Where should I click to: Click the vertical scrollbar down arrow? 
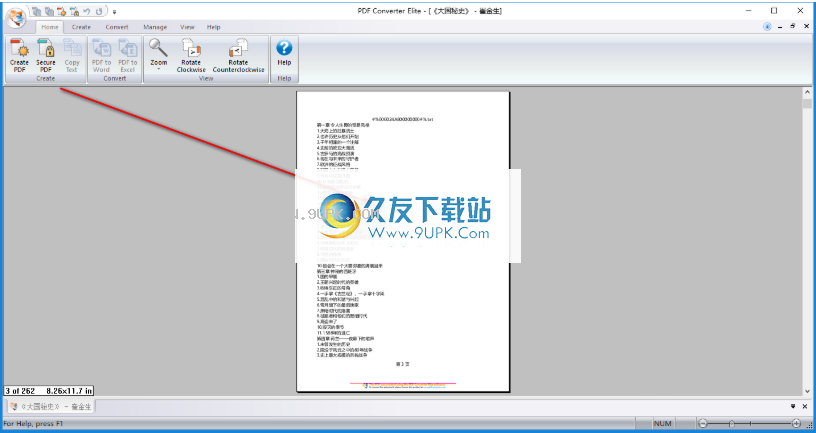tap(807, 391)
